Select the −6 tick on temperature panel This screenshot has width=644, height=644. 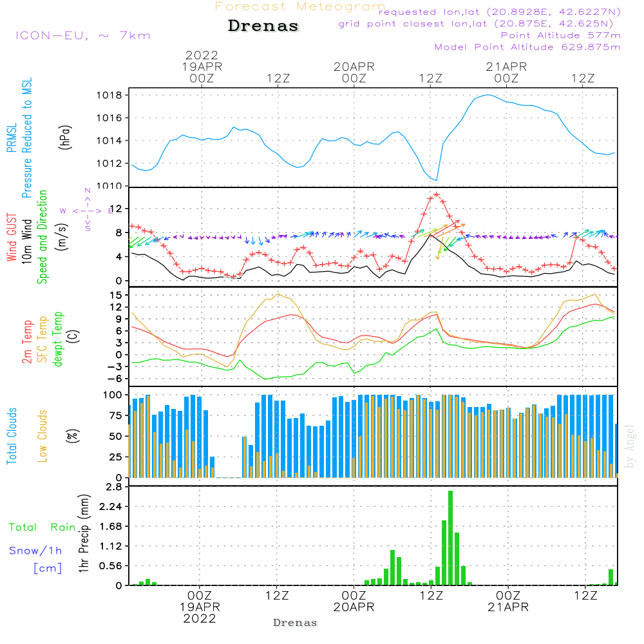pos(115,379)
